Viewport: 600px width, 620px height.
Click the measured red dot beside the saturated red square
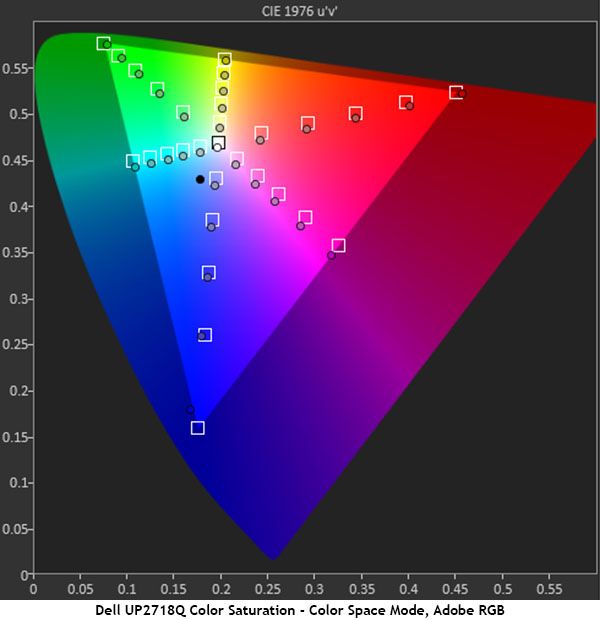(462, 94)
